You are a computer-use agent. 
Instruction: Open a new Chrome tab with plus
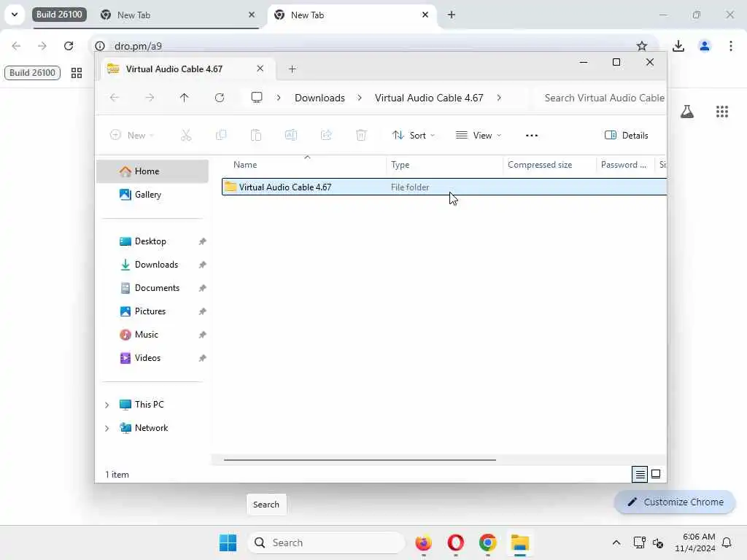pyautogui.click(x=452, y=15)
